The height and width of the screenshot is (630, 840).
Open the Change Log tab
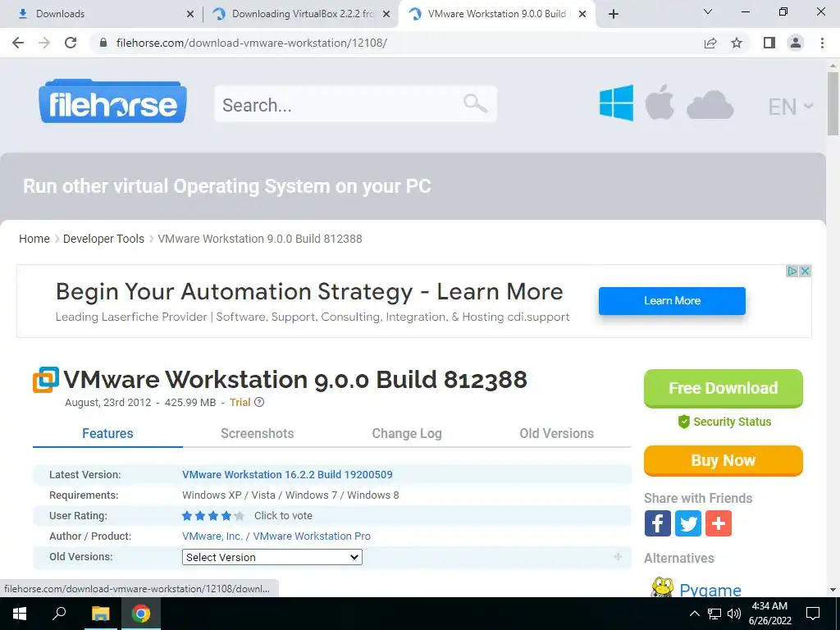pos(407,433)
